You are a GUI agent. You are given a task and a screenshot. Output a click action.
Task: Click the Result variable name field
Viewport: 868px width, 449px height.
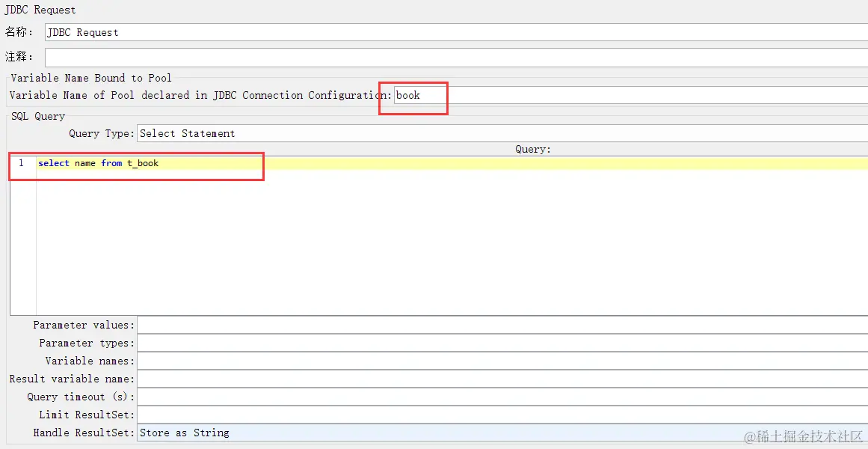[x=502, y=379]
